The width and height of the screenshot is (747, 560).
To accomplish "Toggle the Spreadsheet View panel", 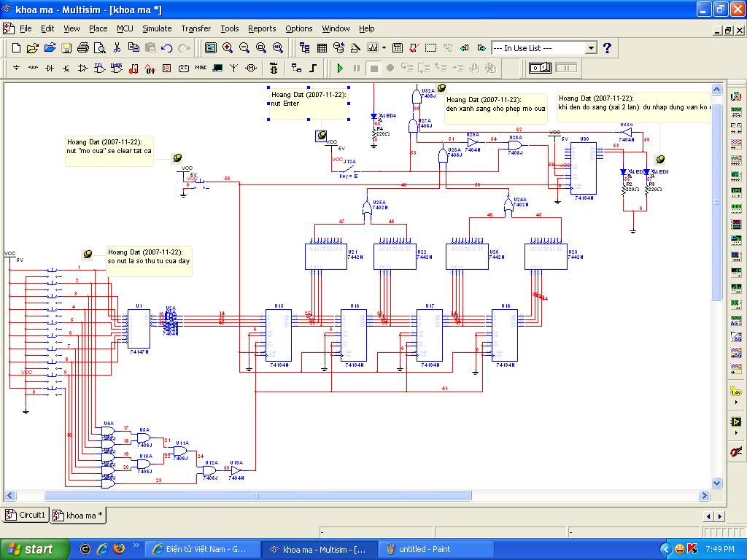I will [x=322, y=47].
